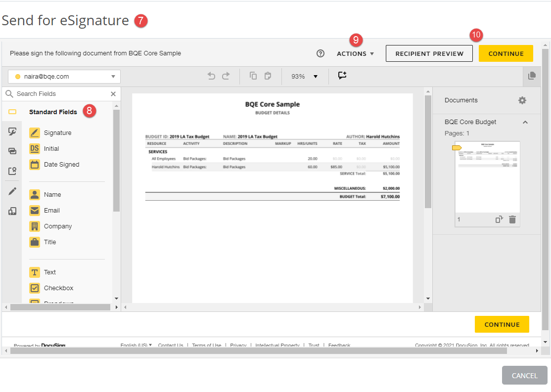551x392 pixels.
Task: Click the undo arrow icon
Action: click(x=211, y=76)
